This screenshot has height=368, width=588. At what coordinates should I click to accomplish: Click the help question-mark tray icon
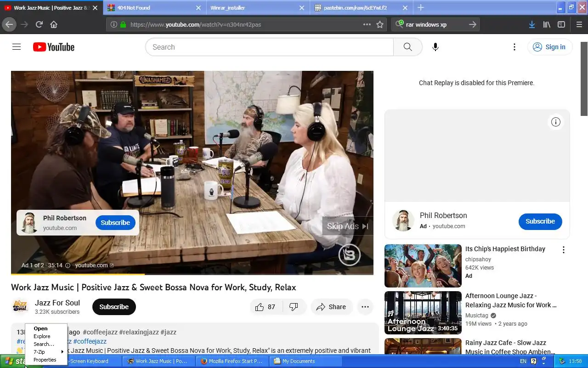click(533, 361)
